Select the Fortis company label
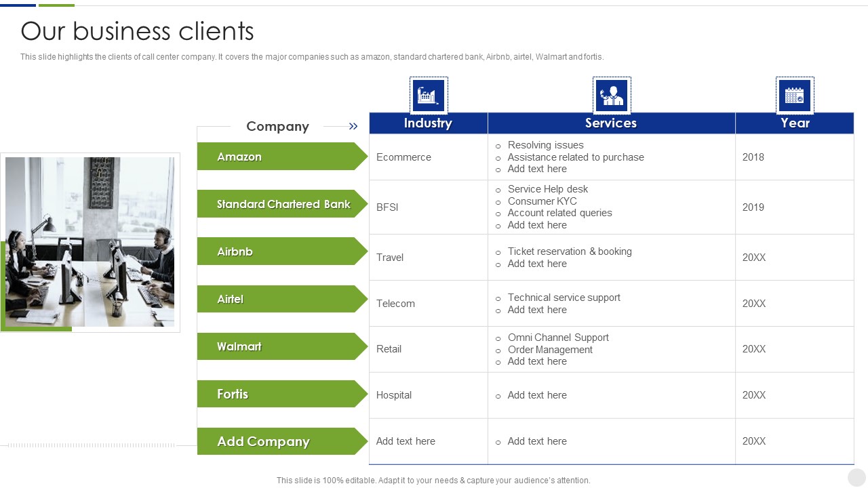Viewport: 868px width, 488px height. (282, 394)
